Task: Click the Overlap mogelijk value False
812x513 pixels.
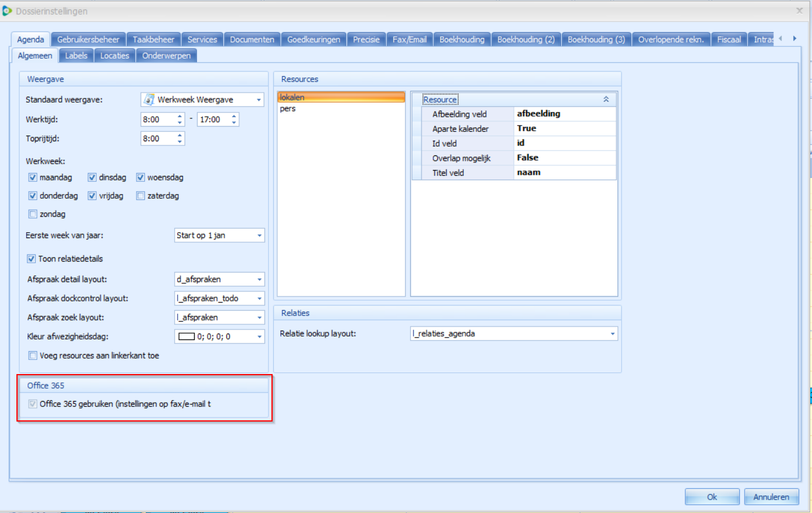Action: click(x=565, y=158)
